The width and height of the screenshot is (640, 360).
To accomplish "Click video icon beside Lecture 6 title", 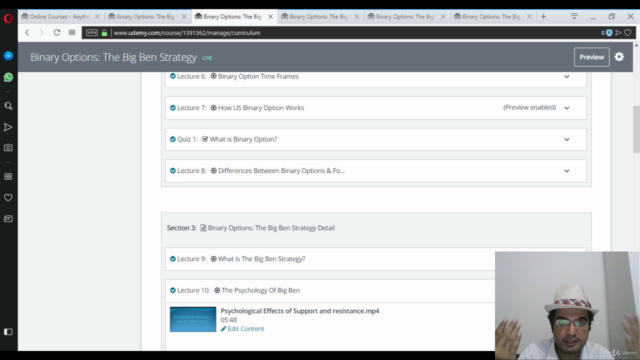I will tap(213, 76).
